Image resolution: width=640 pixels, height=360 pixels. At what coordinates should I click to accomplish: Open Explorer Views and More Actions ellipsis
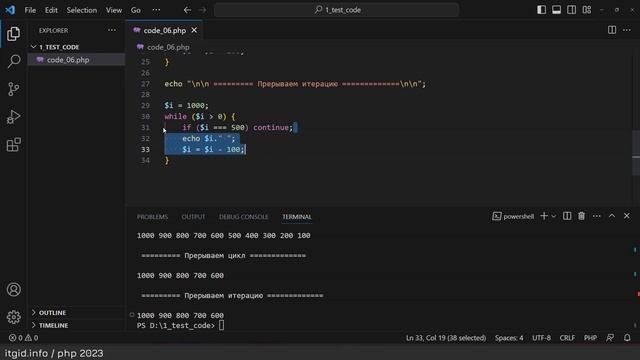click(x=112, y=30)
